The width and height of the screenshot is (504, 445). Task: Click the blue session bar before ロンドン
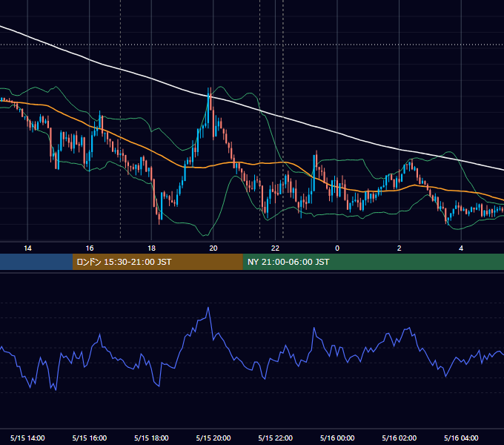[36, 262]
